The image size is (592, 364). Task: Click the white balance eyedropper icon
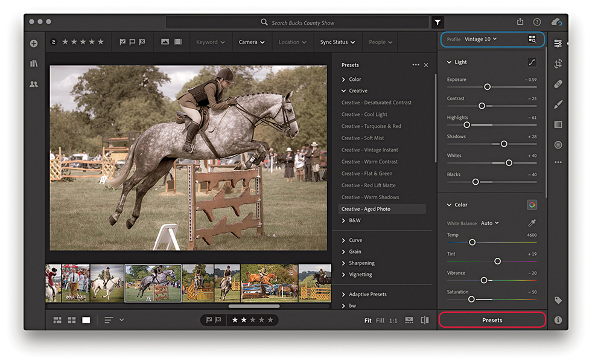[x=532, y=223]
